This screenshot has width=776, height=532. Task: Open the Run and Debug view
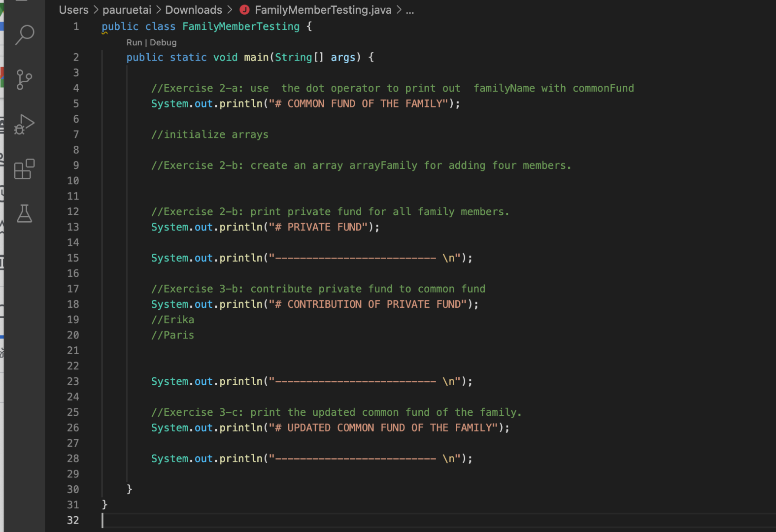(24, 124)
